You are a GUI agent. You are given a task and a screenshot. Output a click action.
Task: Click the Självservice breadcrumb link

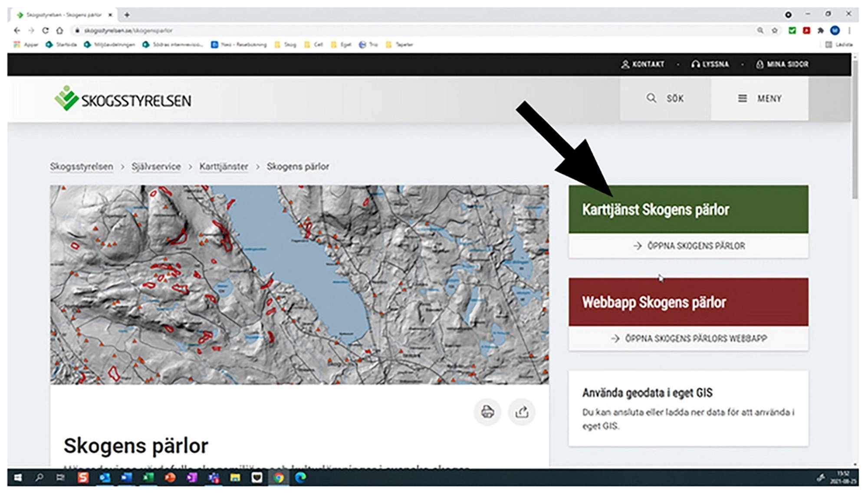pyautogui.click(x=156, y=167)
